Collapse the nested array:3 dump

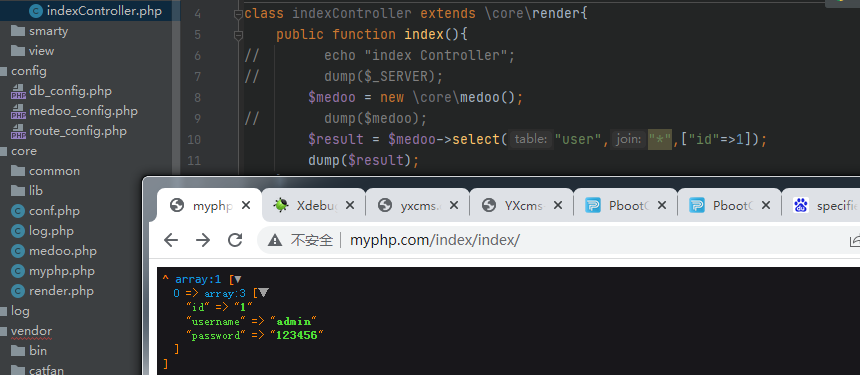coord(263,293)
